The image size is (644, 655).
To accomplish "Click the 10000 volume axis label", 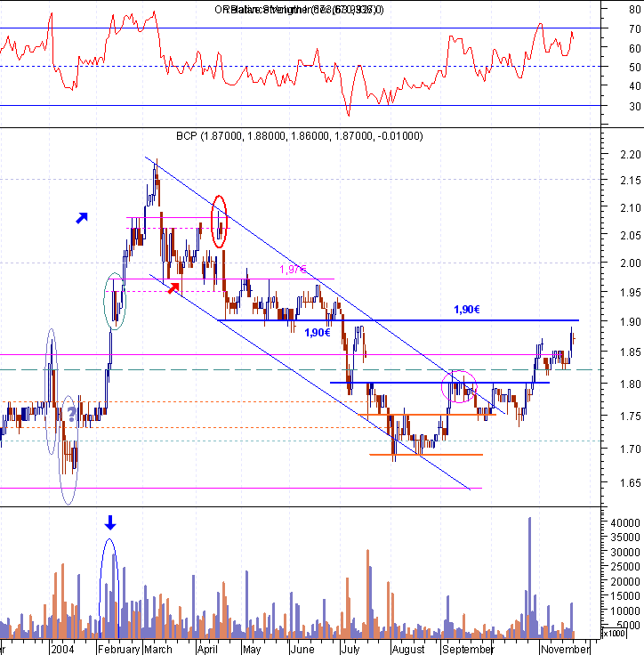I will (625, 611).
